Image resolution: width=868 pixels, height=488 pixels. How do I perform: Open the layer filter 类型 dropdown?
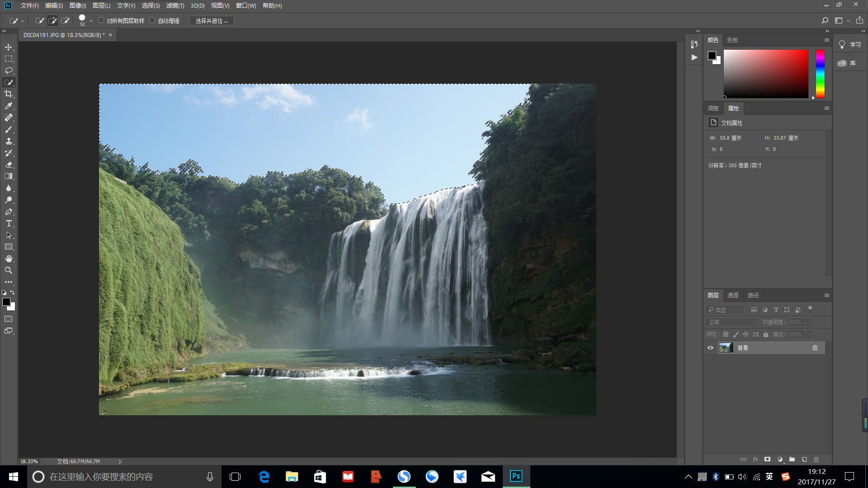[725, 310]
